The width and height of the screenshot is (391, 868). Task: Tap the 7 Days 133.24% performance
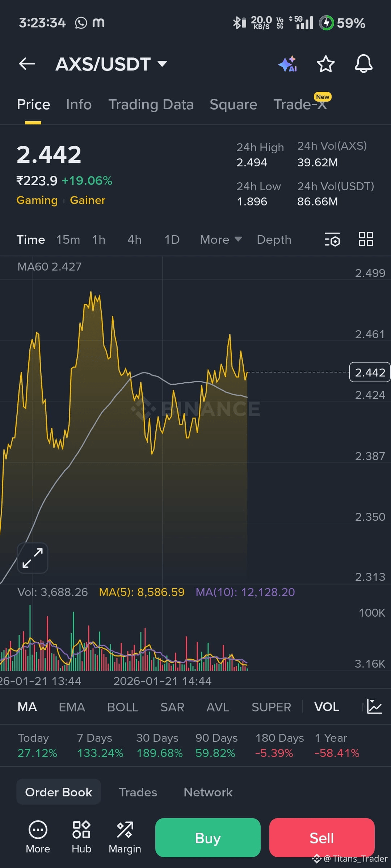pos(100,746)
